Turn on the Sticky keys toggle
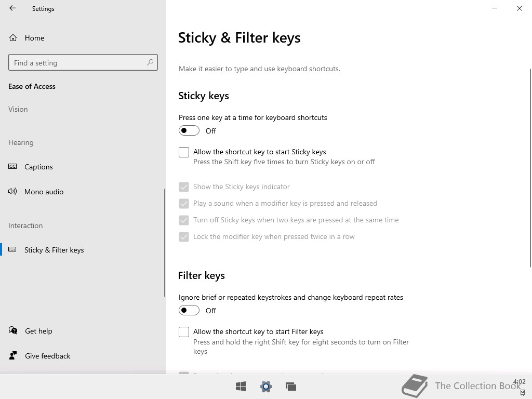The image size is (532, 399). tap(189, 130)
